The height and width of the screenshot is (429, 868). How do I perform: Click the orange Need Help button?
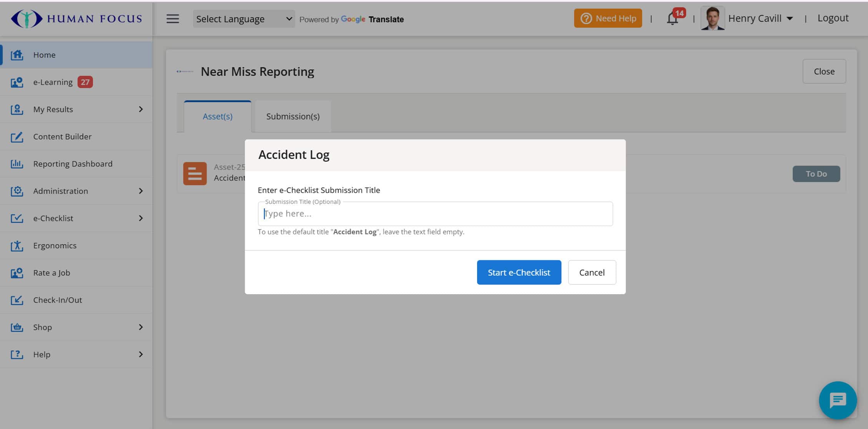[x=608, y=18]
